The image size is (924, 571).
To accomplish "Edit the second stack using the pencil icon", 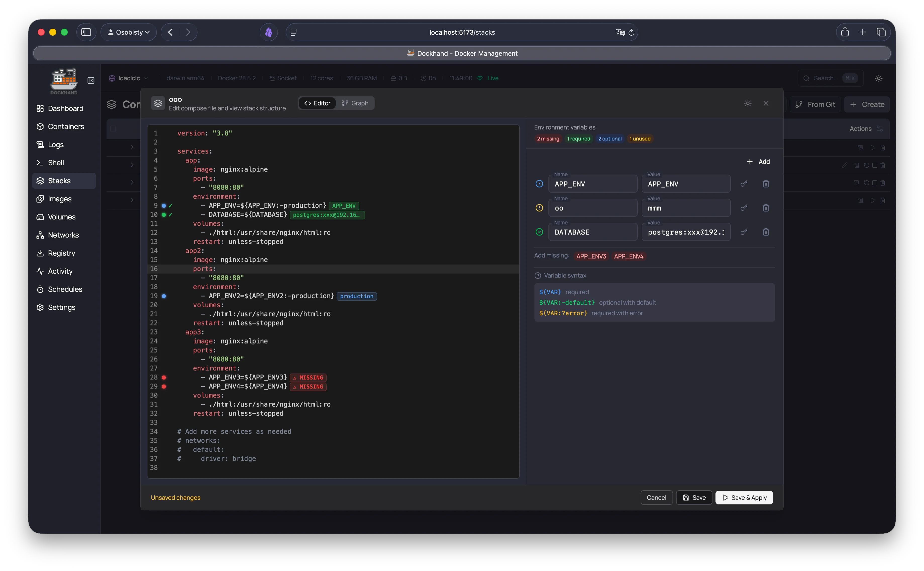I will click(x=845, y=165).
